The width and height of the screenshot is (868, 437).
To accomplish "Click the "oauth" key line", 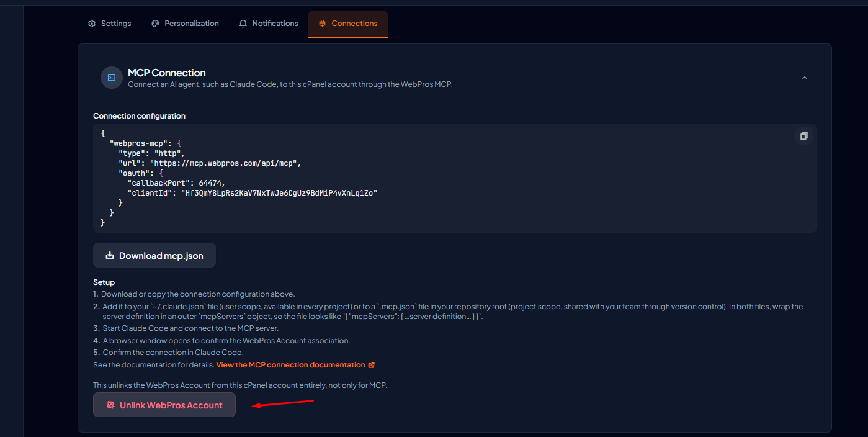I will click(x=141, y=173).
